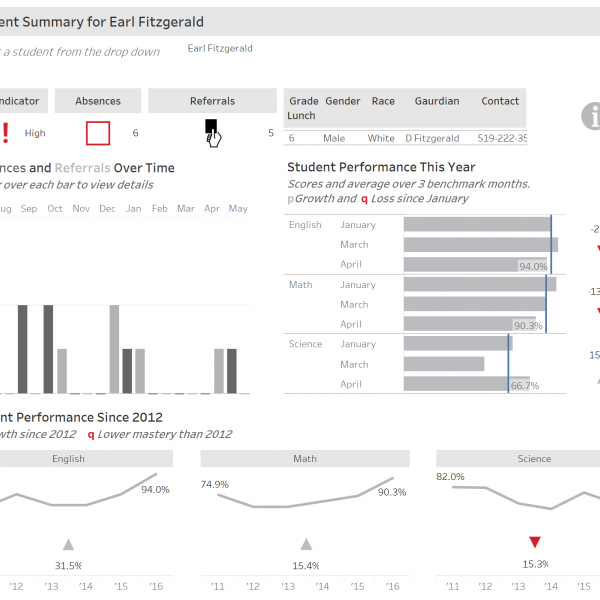The width and height of the screenshot is (600, 600).
Task: Click the 74.9% Math starting value label
Action: click(x=215, y=484)
